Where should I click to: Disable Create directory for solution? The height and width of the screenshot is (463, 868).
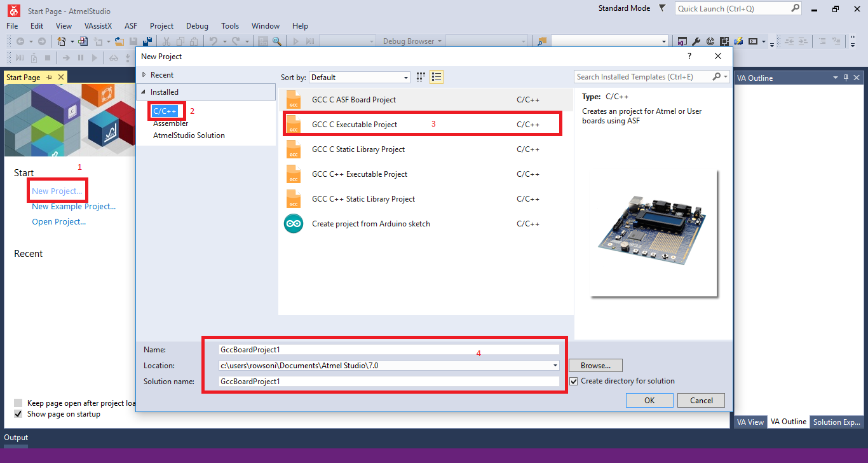(574, 381)
